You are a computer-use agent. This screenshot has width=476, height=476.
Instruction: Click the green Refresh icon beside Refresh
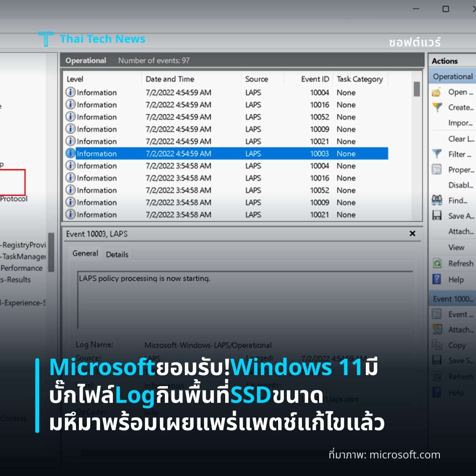click(437, 263)
